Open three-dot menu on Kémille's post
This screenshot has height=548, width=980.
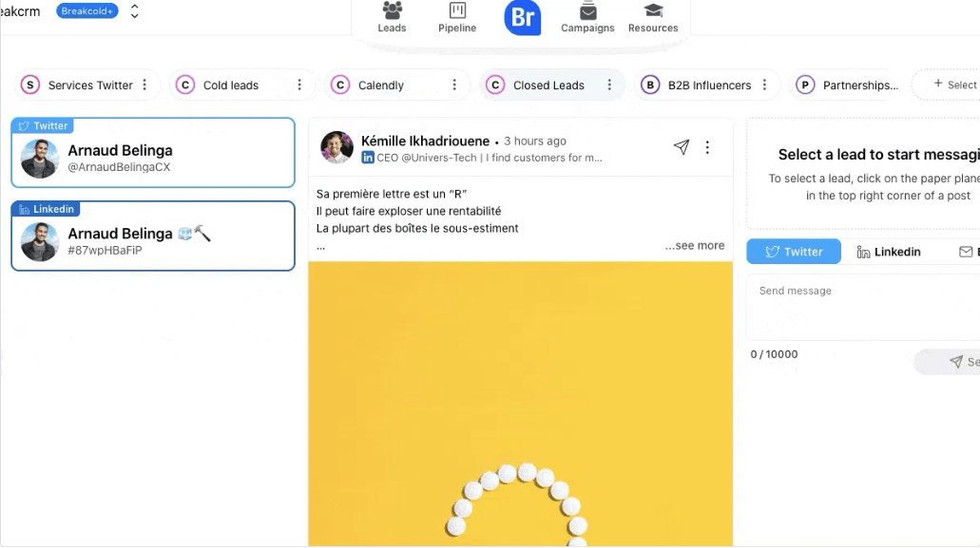707,147
